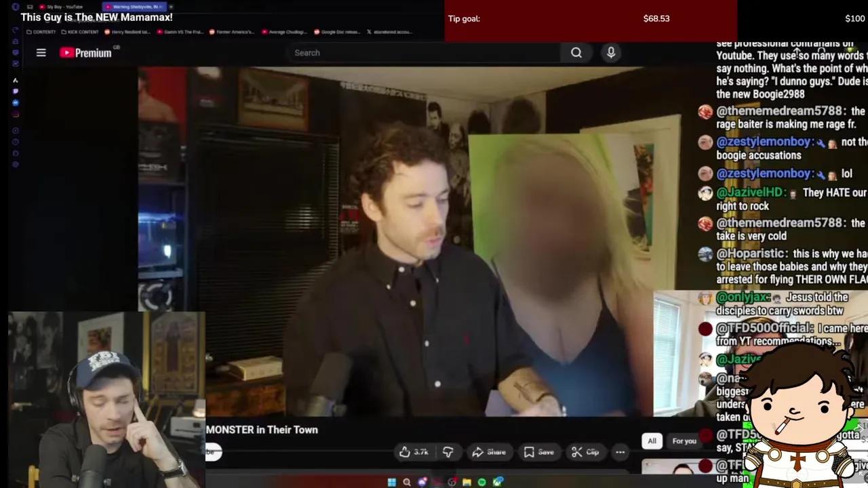The image size is (868, 488).
Task: Dislike the video with thumbs-down
Action: click(448, 452)
